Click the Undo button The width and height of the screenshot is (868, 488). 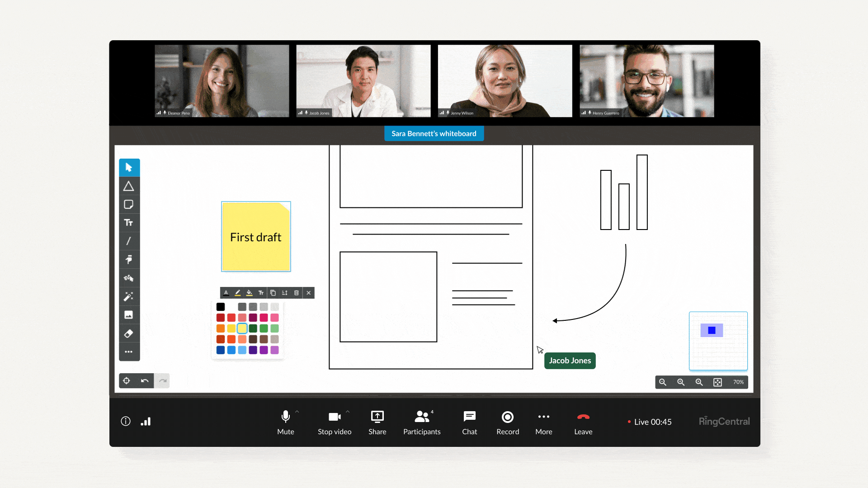coord(144,381)
